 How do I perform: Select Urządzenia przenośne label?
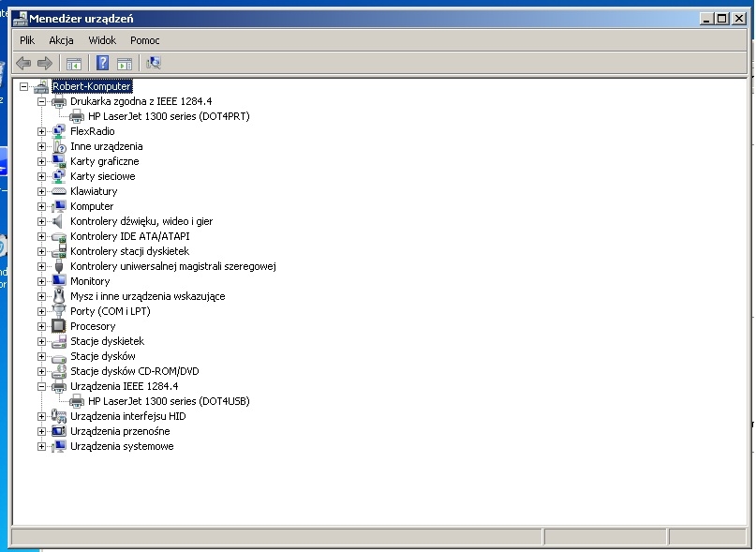[x=120, y=431]
